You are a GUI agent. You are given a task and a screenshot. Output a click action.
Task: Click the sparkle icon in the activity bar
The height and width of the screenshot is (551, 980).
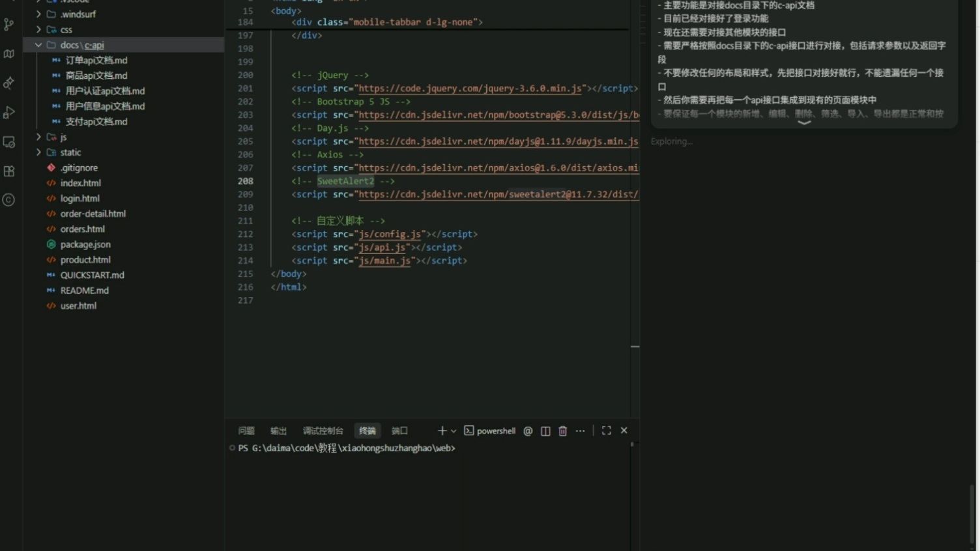(8, 83)
